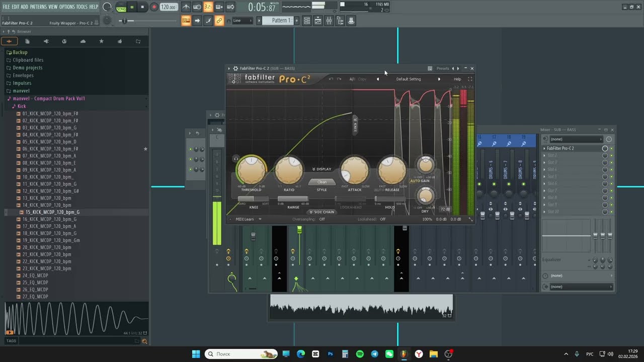Start recording with the red record button
The height and width of the screenshot is (362, 644).
coord(154,7)
